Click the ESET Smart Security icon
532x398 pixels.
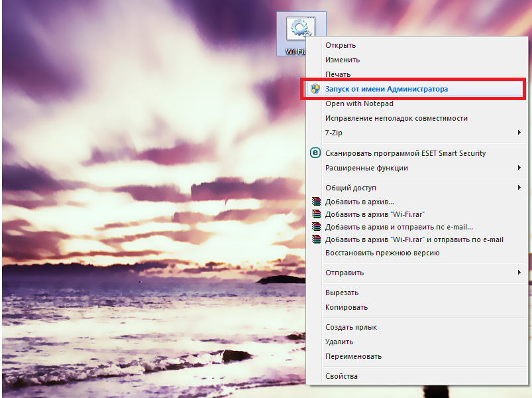coord(315,153)
